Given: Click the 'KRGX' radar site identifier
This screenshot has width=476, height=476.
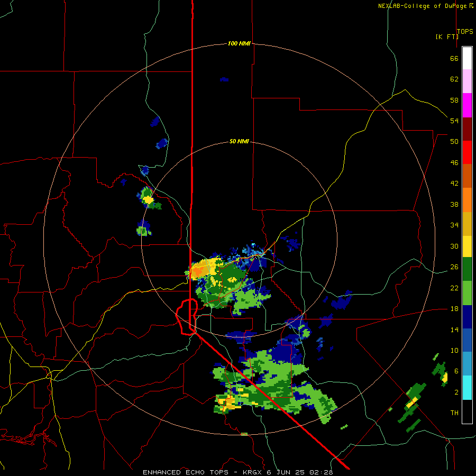Looking at the screenshot, I should coord(253,472).
